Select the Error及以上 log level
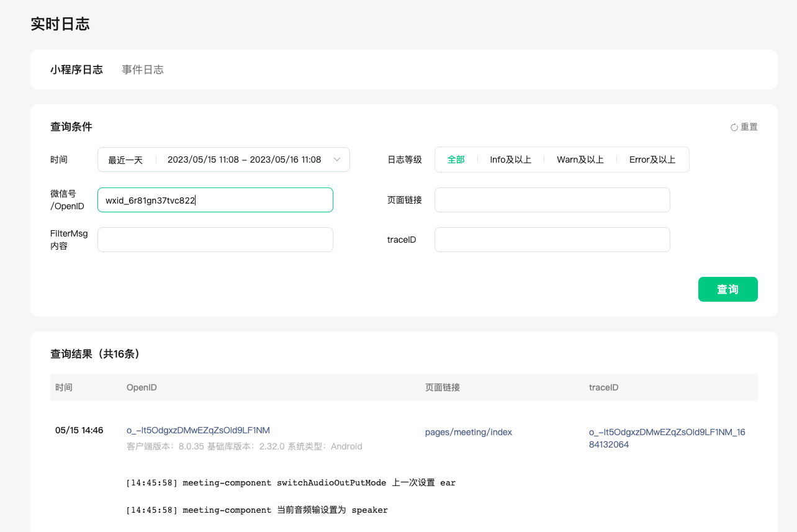Viewport: 797px width, 532px height. pyautogui.click(x=652, y=160)
